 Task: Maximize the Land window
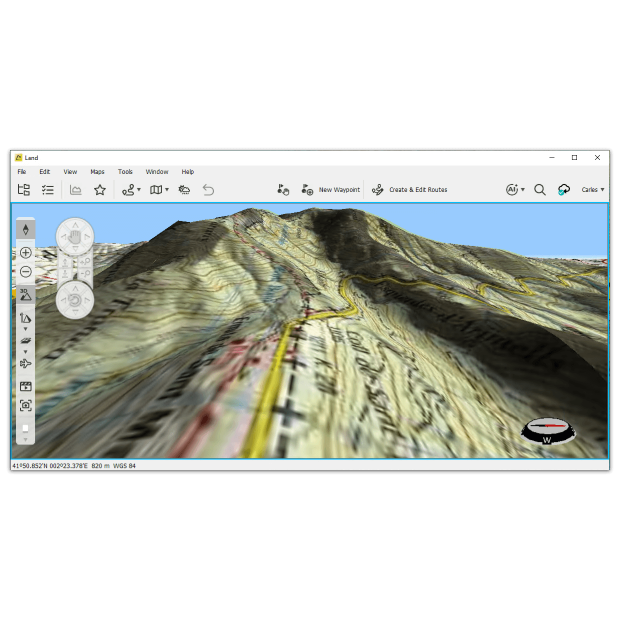(575, 157)
